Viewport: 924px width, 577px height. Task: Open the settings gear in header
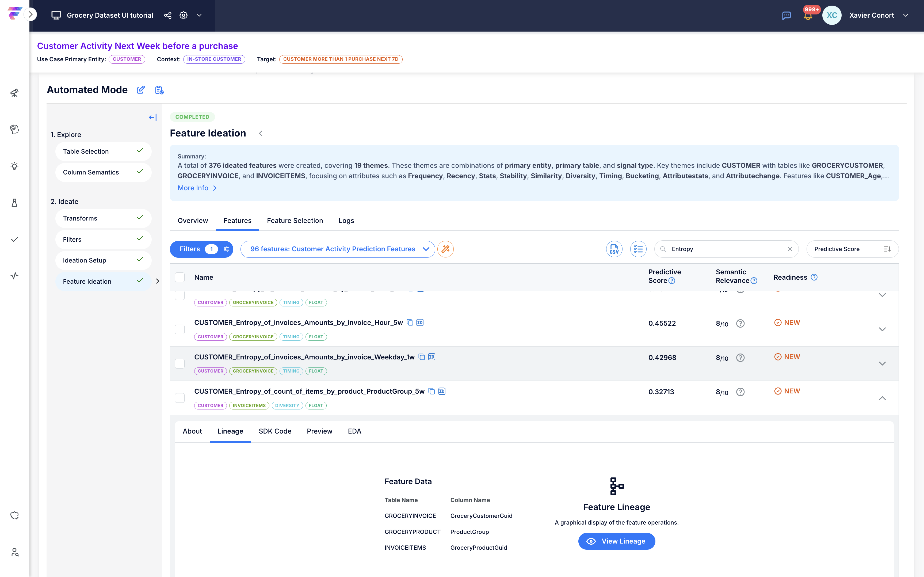click(x=184, y=15)
